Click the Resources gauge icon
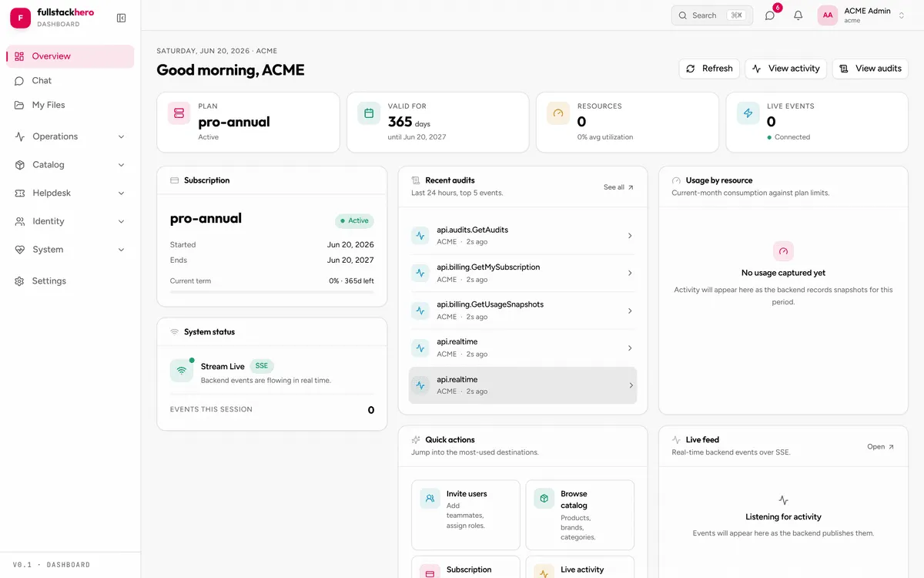The height and width of the screenshot is (578, 924). tap(558, 113)
